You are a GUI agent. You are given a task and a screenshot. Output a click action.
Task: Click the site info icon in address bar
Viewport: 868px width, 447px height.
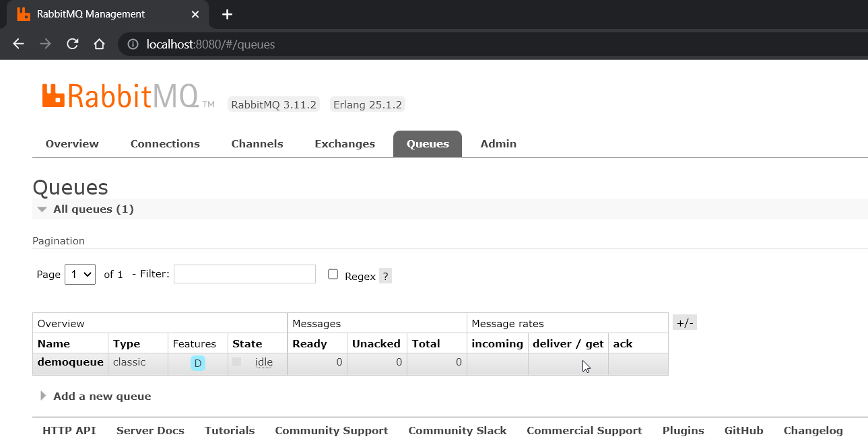[133, 44]
